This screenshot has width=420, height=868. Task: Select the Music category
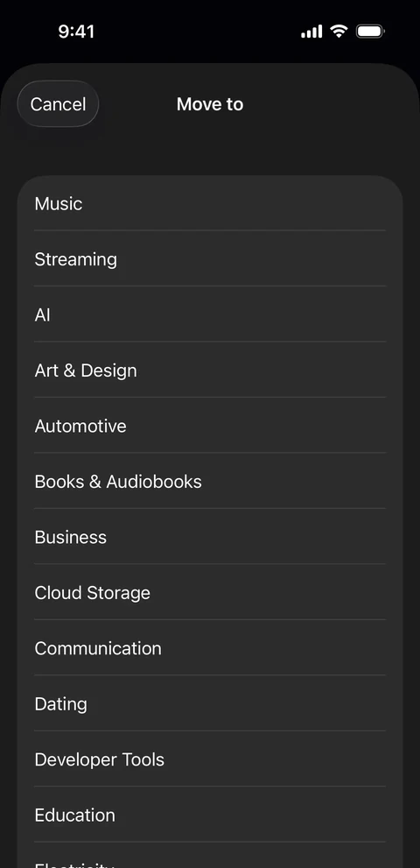[x=210, y=203]
